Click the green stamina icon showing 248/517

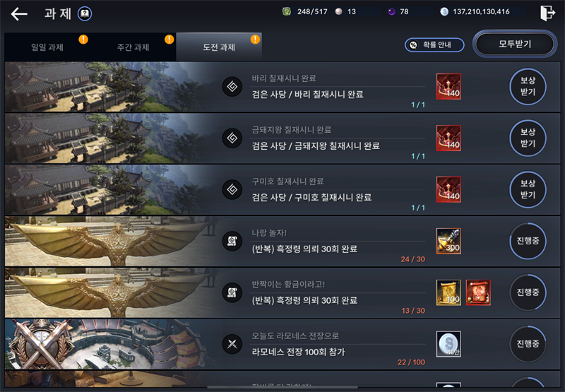click(x=287, y=11)
